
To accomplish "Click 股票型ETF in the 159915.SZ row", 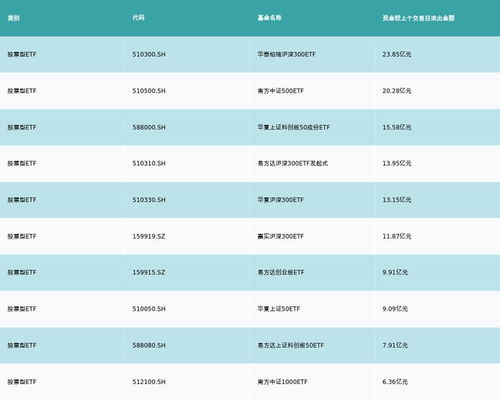I will pyautogui.click(x=22, y=272).
